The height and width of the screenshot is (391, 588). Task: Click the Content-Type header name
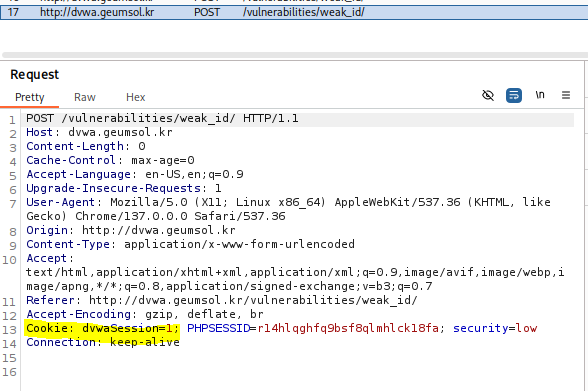tap(68, 244)
